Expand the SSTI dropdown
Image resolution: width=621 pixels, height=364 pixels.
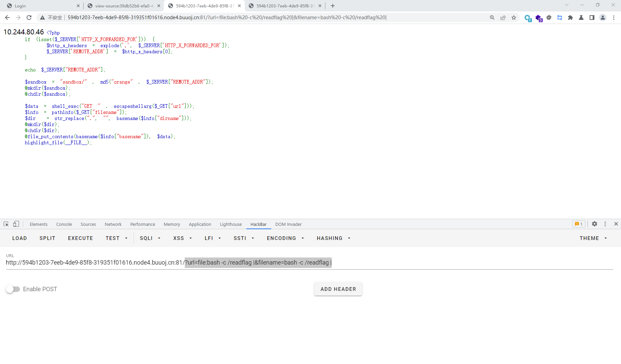[x=244, y=238]
